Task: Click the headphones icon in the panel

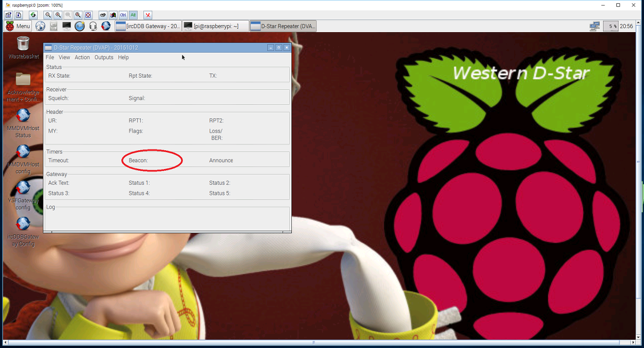Action: pos(93,26)
